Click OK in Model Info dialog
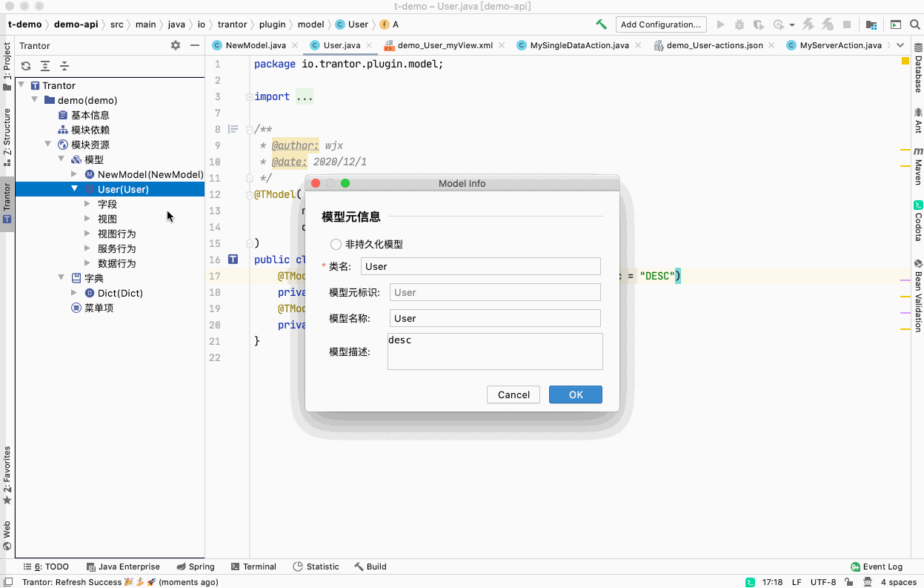 [x=576, y=394]
